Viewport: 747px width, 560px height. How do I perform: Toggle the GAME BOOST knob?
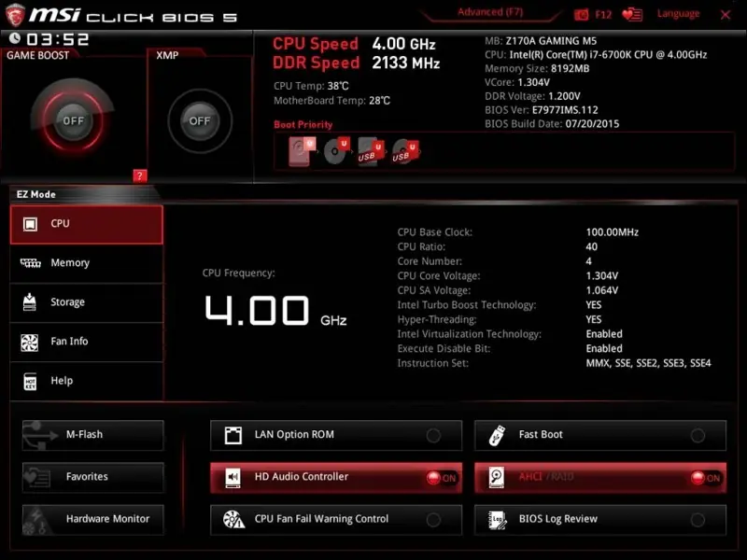pyautogui.click(x=73, y=120)
